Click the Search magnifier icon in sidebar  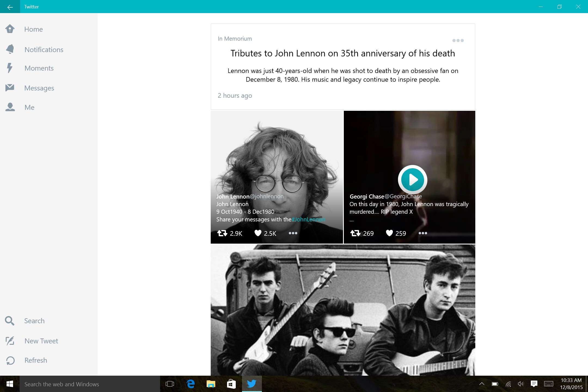pos(10,321)
